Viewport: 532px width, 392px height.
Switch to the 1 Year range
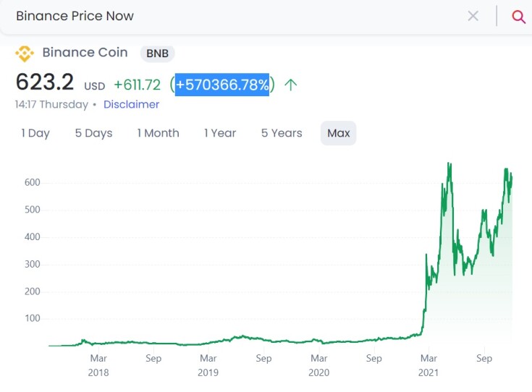coord(220,133)
